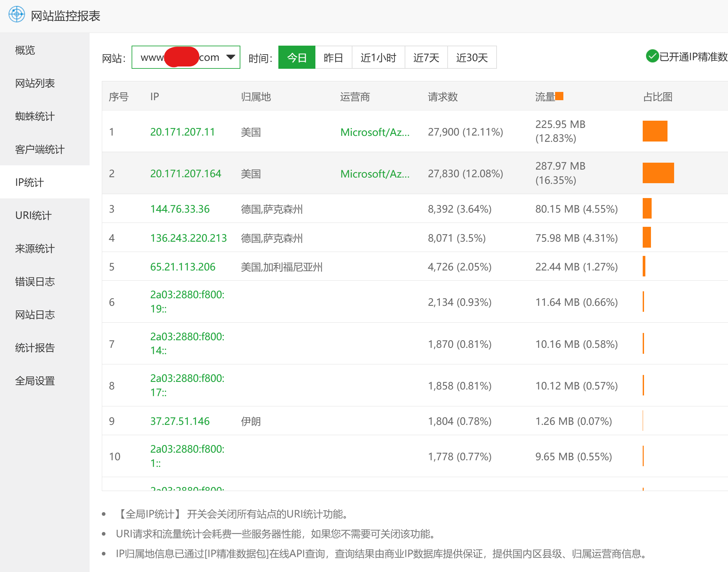
Task: Click the request count 27,830 (12.08%)
Action: 465,174
